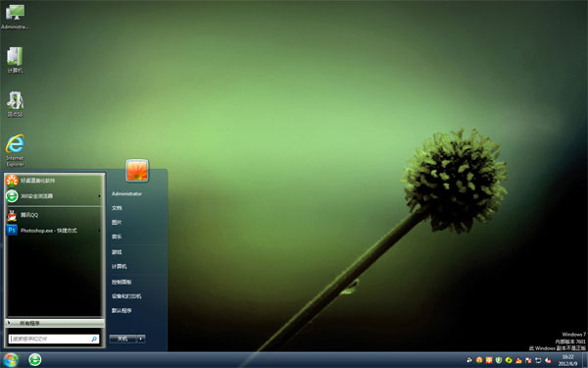Viewport: 588px width, 368px height.
Task: Click the magnifier icon in the search box
Action: (94, 339)
